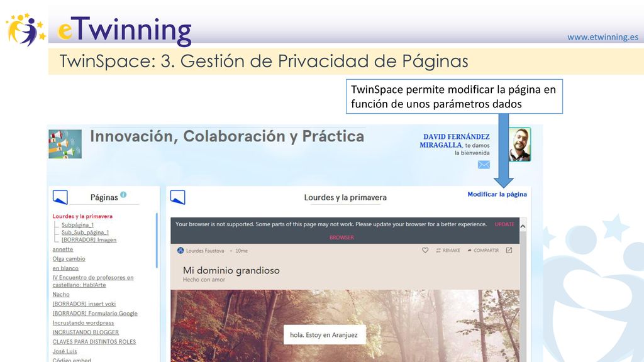Click the bookmark icon beside Lourdes y la primavera

point(177,197)
